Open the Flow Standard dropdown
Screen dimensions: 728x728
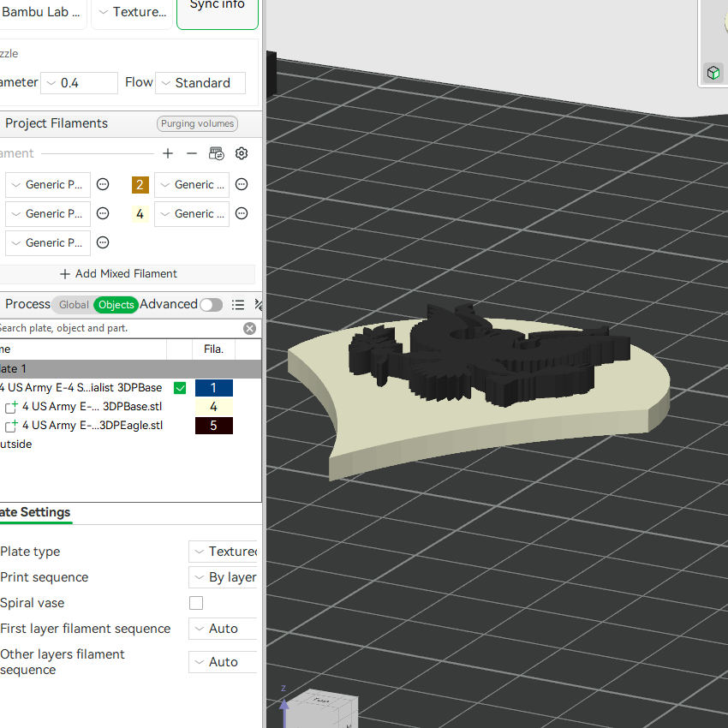pos(200,83)
